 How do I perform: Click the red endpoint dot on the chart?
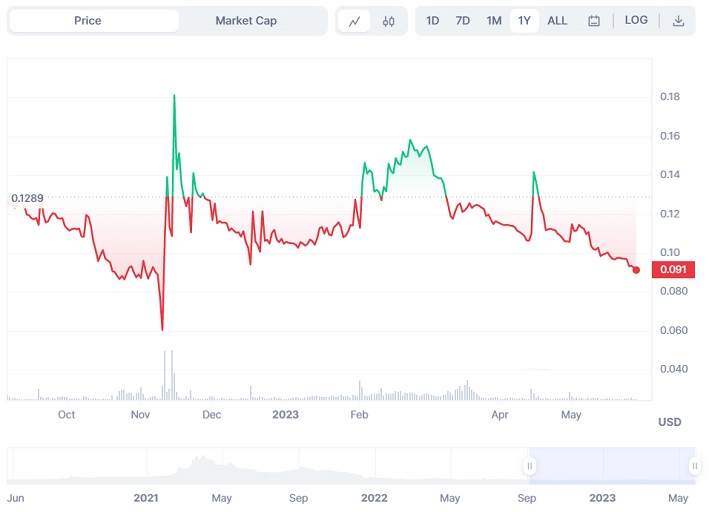coord(636,270)
